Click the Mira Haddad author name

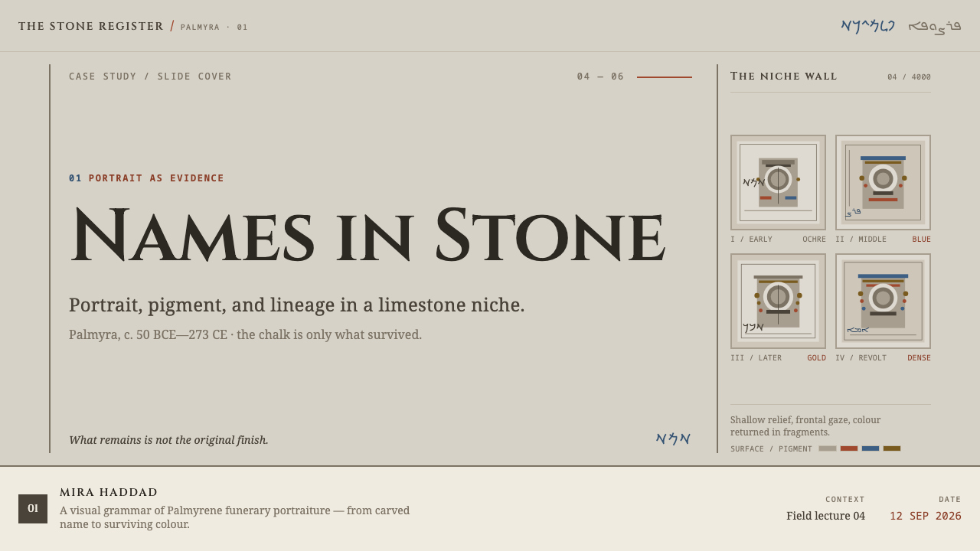(x=109, y=492)
